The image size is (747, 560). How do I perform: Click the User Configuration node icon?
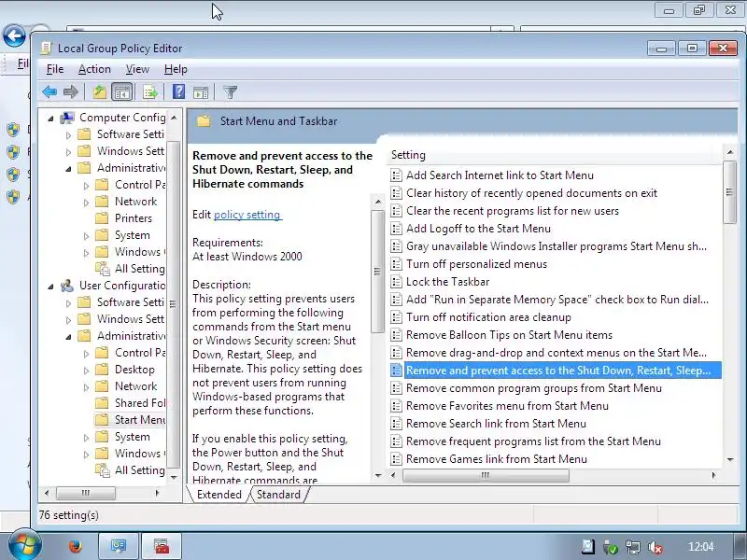(x=67, y=286)
